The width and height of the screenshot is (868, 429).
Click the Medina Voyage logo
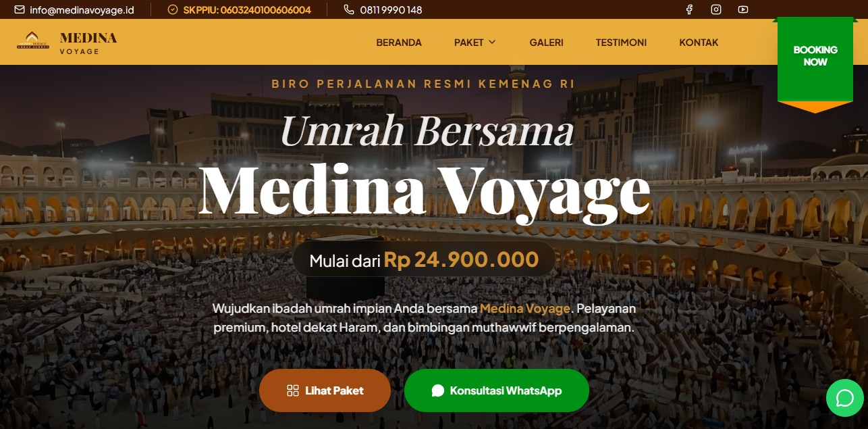coord(67,42)
